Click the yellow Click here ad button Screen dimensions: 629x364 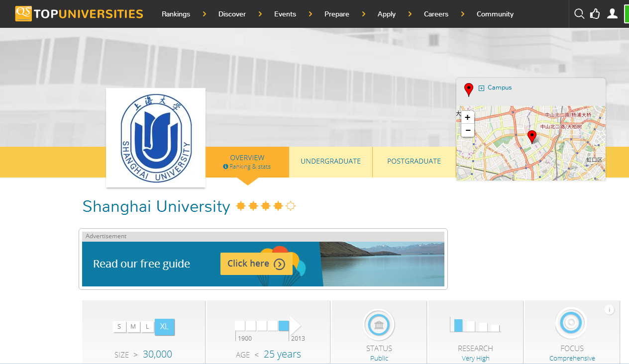tap(256, 264)
